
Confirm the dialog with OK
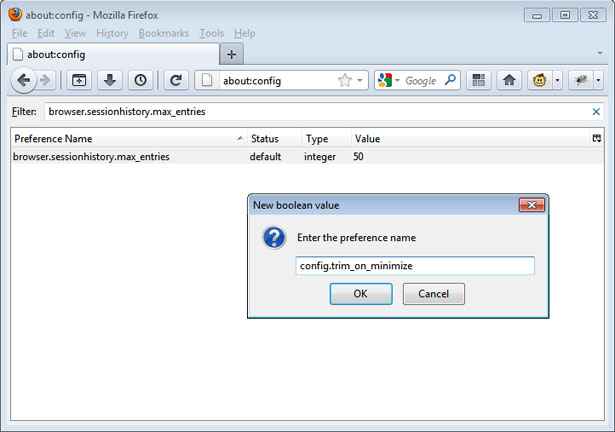[360, 294]
